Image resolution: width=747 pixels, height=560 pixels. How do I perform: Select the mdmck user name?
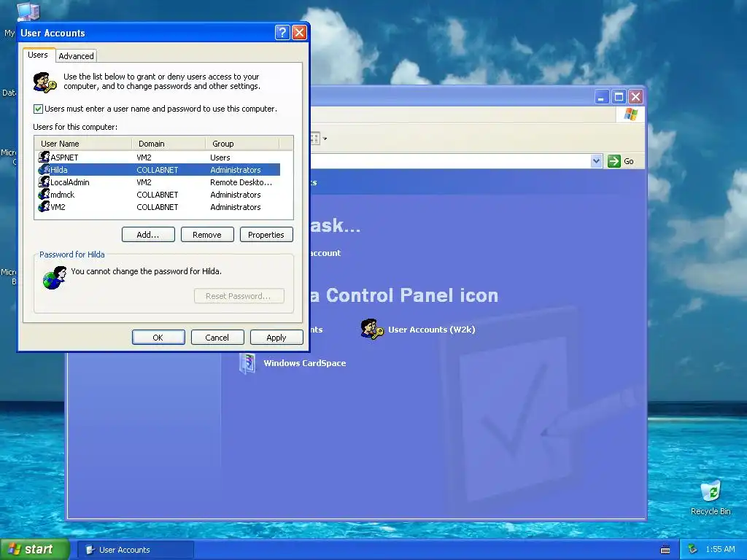(63, 194)
